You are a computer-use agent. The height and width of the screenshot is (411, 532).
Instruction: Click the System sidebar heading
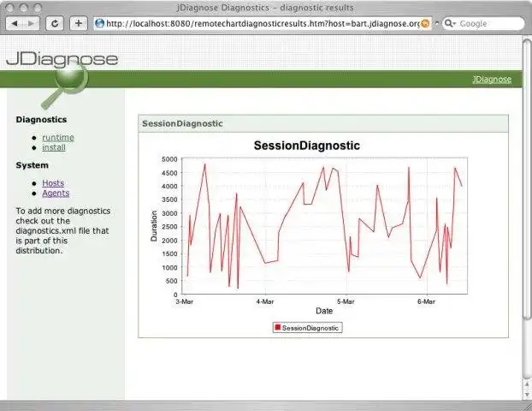33,165
